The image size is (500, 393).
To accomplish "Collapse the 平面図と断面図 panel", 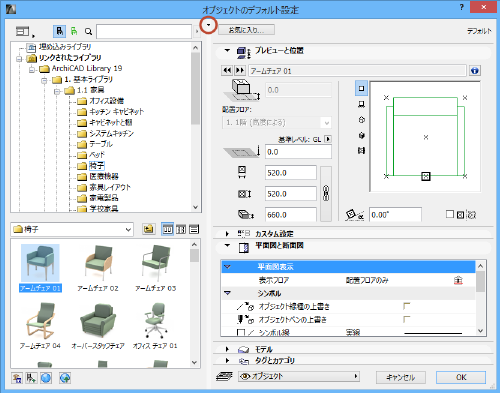I will pos(227,246).
